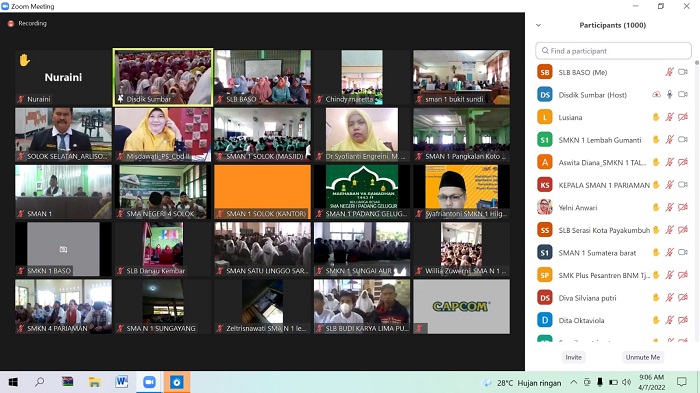Screen dimensions: 700x393
Task: Click the Find a participant search field
Action: pyautogui.click(x=613, y=51)
